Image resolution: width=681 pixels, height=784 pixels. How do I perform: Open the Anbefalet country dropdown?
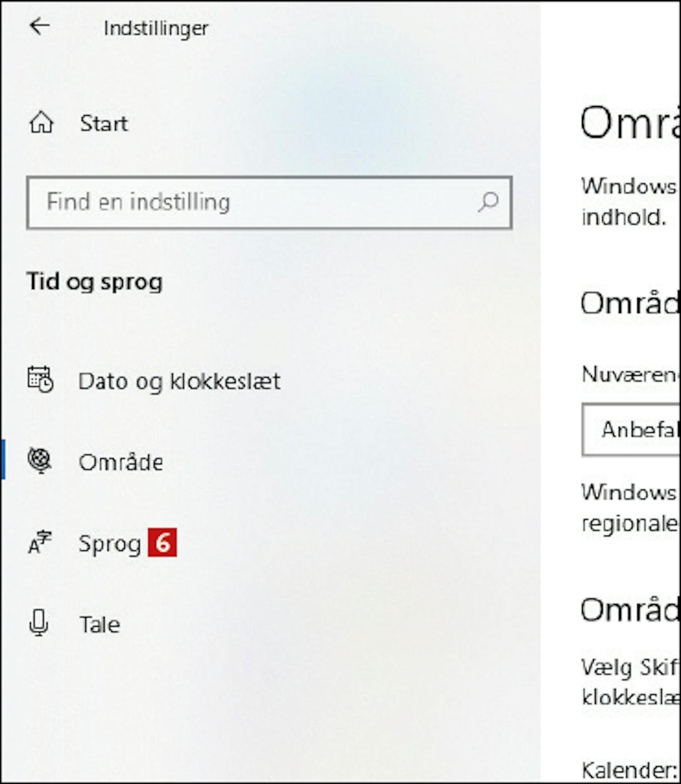[x=631, y=429]
